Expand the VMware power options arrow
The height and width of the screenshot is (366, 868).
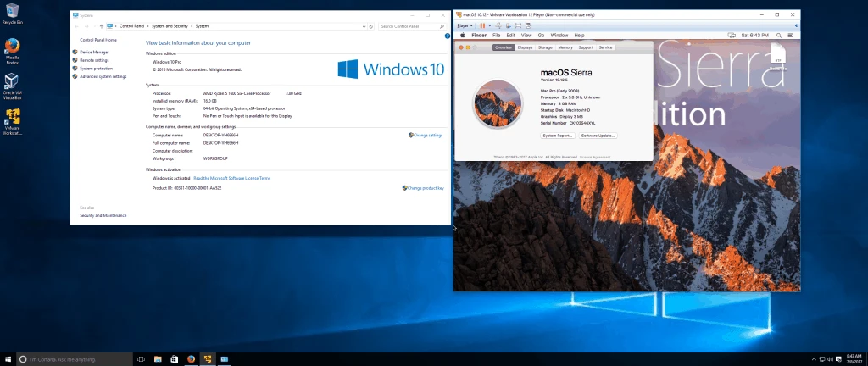point(488,25)
